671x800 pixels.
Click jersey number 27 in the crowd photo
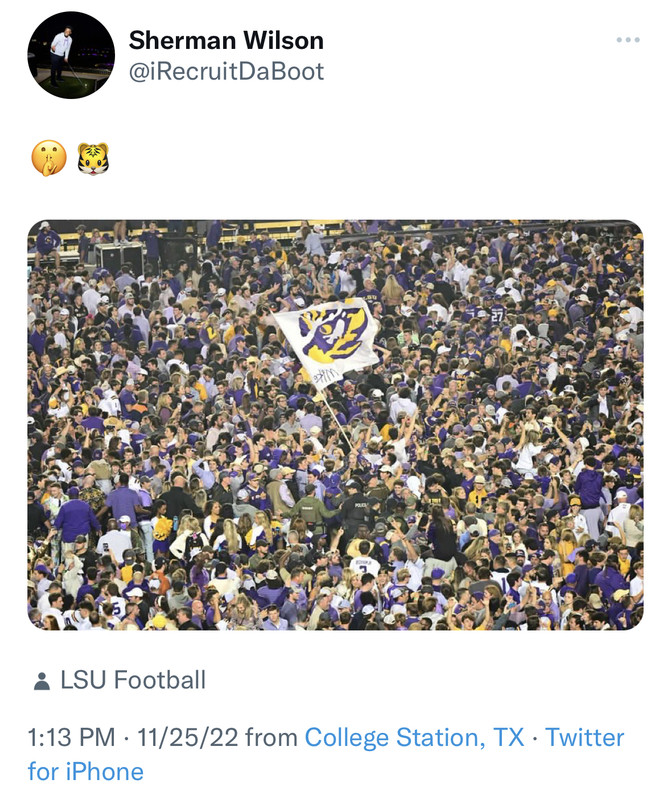coord(497,314)
